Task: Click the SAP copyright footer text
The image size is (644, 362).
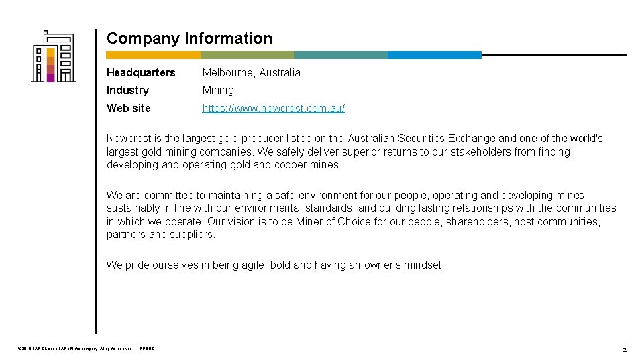Action: coord(74,349)
